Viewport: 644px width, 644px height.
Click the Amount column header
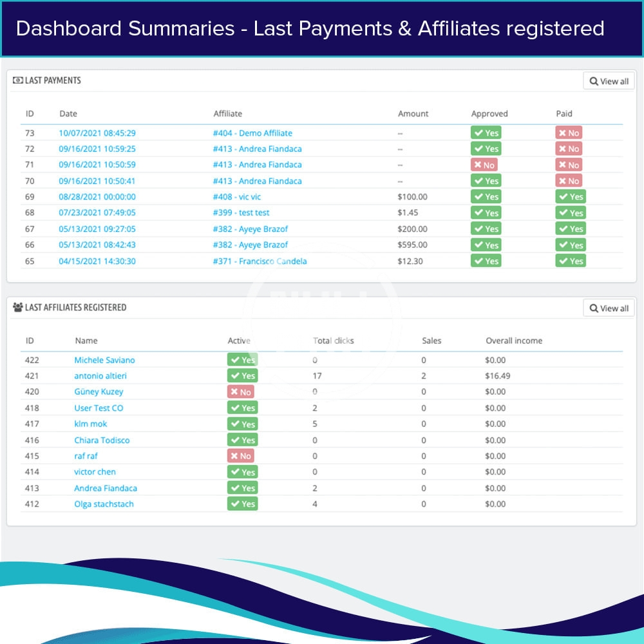[x=413, y=113]
